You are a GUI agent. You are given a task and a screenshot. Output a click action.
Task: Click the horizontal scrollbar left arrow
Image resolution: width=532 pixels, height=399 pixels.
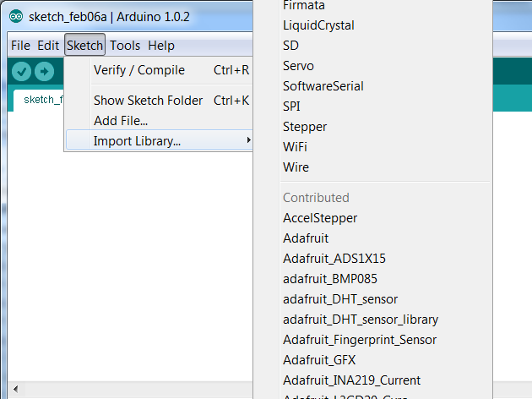(x=15, y=389)
